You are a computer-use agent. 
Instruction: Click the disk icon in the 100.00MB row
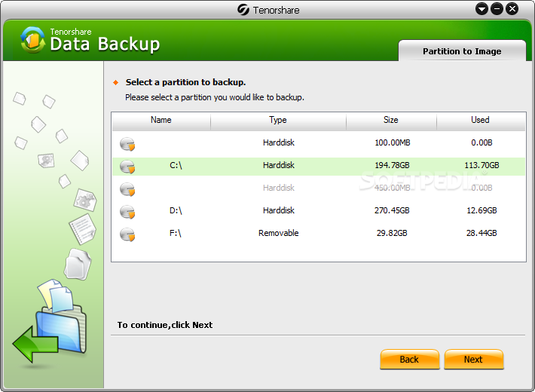click(127, 144)
